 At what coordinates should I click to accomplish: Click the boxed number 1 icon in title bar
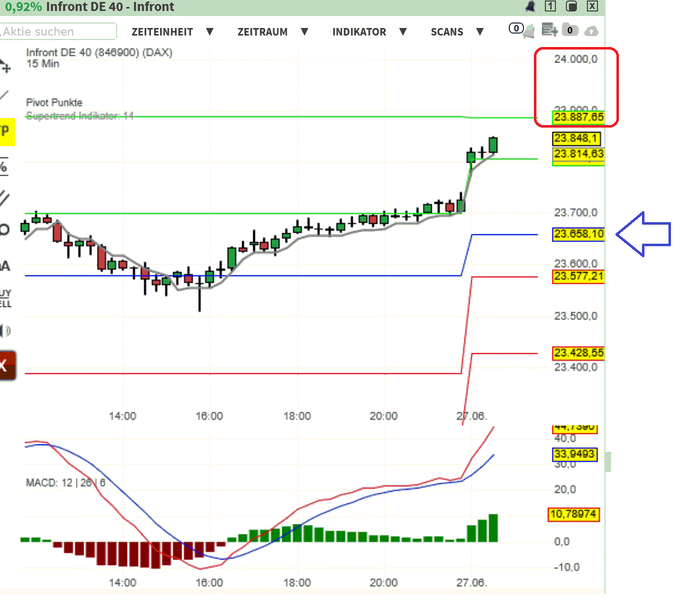[550, 6]
